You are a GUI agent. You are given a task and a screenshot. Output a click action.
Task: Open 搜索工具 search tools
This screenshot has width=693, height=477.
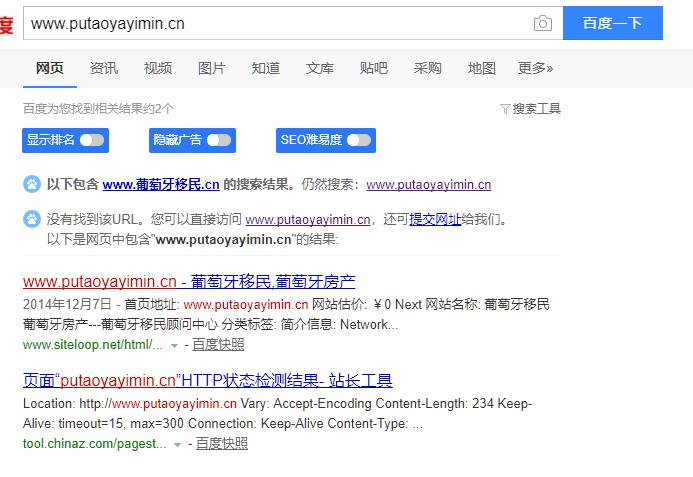[536, 109]
